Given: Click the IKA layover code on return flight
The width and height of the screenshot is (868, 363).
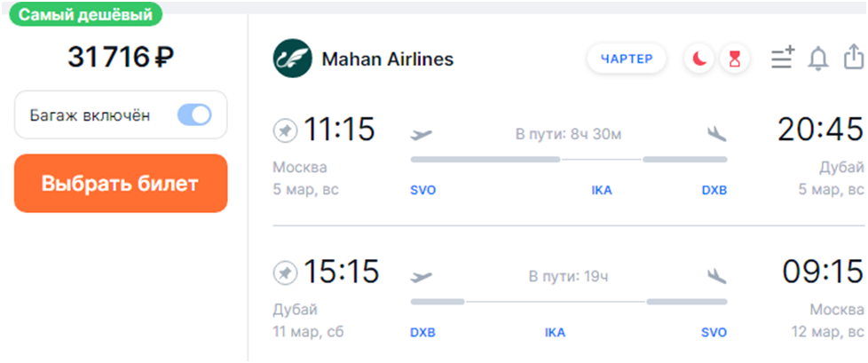Looking at the screenshot, I should click(556, 333).
